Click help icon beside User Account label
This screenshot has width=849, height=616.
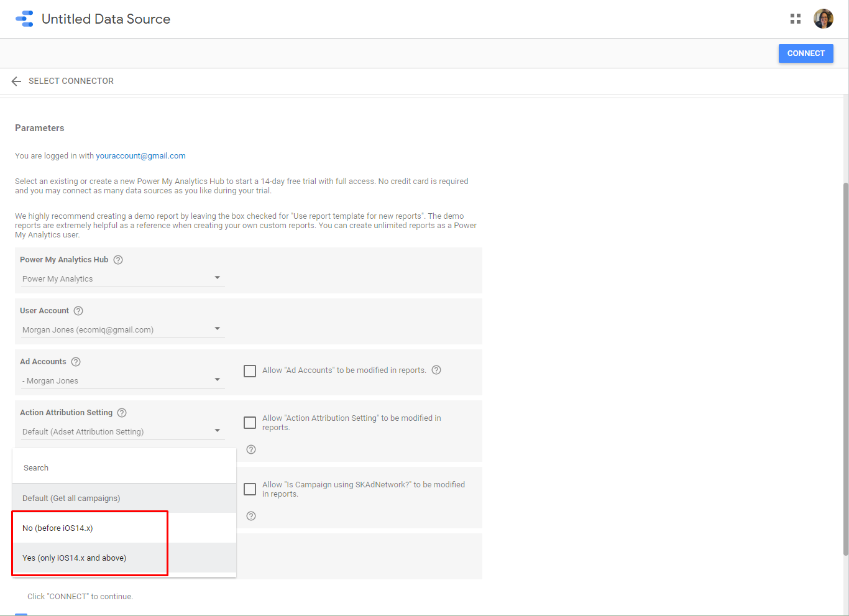point(78,311)
